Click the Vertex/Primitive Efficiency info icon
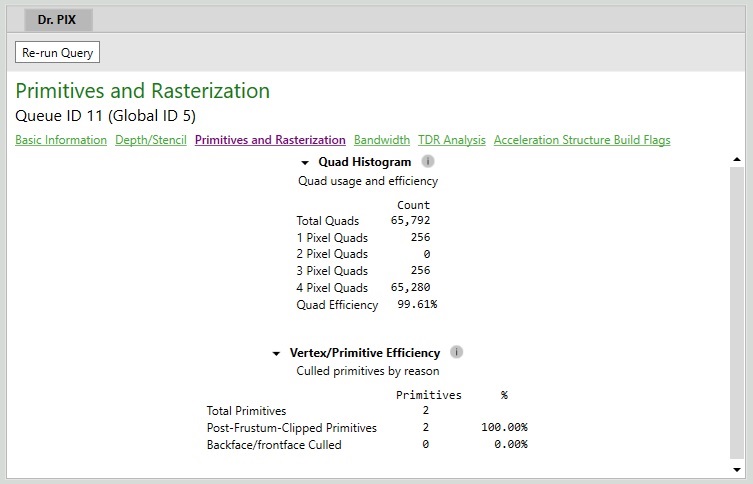This screenshot has height=484, width=753. tap(456, 352)
